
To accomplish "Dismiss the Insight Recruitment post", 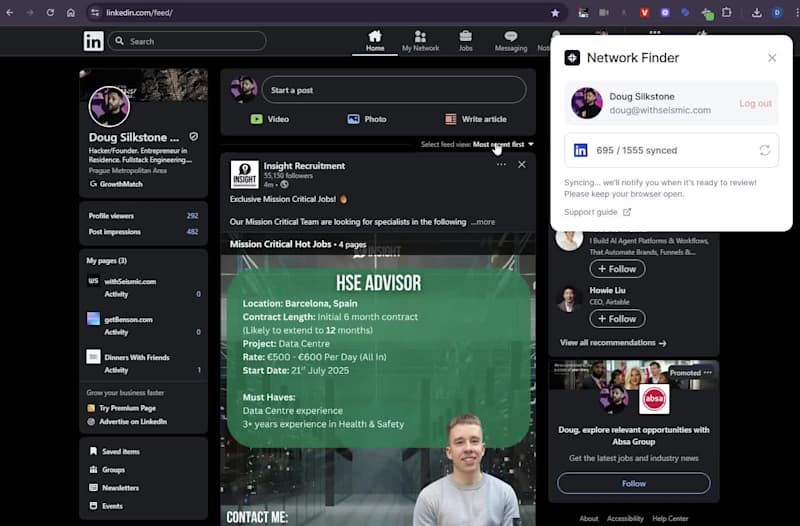I will pyautogui.click(x=521, y=165).
